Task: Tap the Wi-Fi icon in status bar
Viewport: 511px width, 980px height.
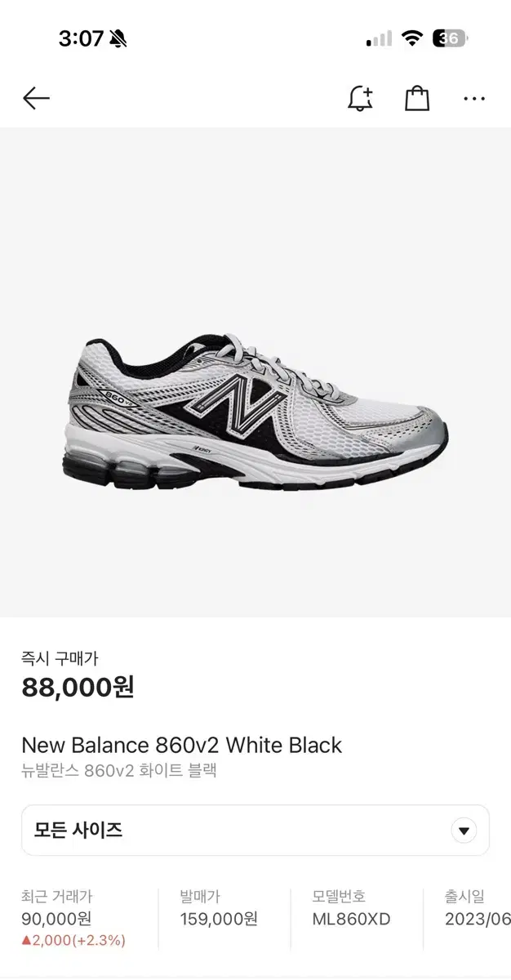Action: (412, 38)
